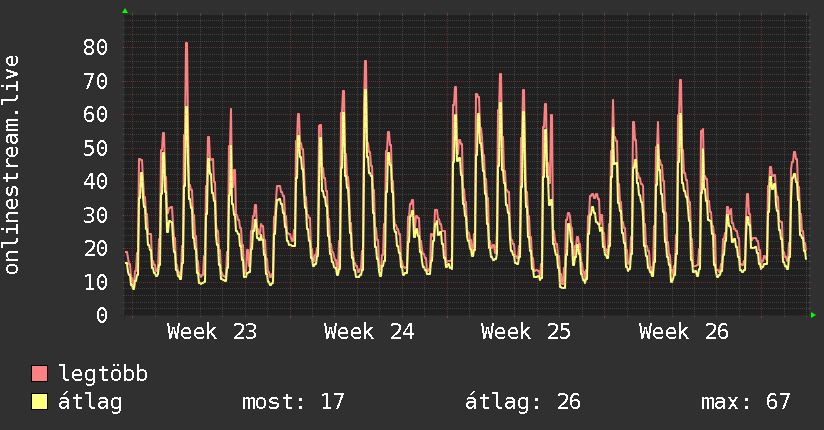The height and width of the screenshot is (430, 824).
Task: Click the green arrow at top of y-axis
Action: (x=125, y=11)
